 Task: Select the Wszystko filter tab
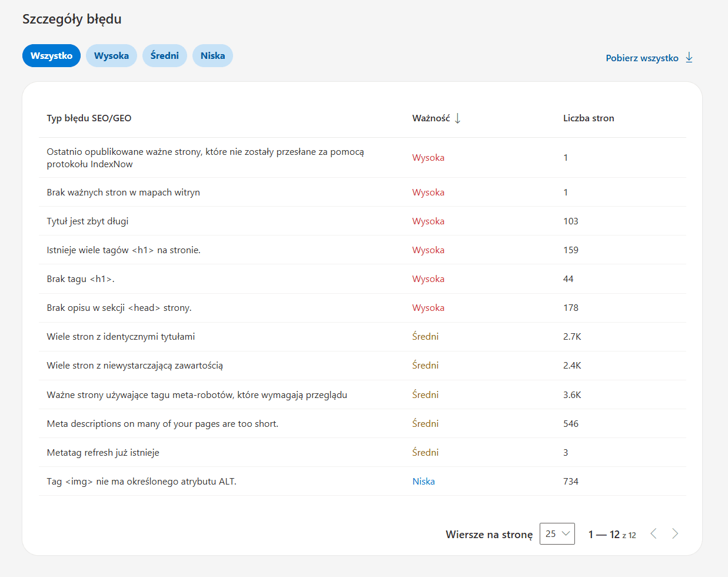coord(51,56)
